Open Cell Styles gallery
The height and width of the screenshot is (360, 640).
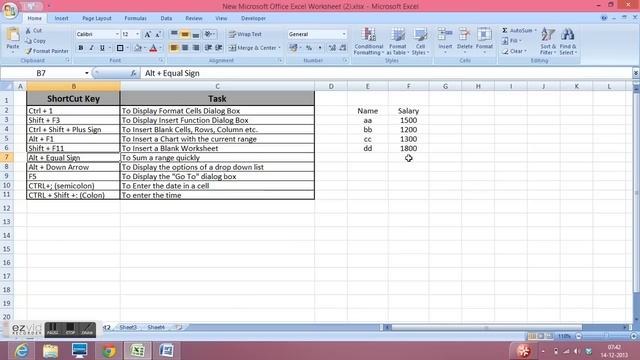coord(420,41)
